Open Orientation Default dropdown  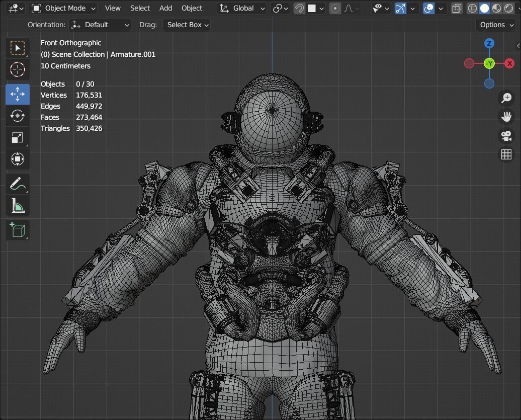click(x=100, y=25)
